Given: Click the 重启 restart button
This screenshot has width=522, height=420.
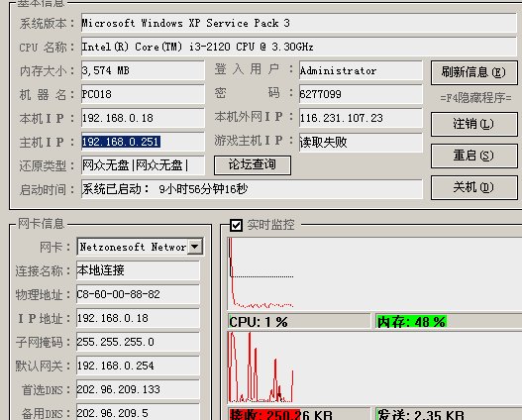Looking at the screenshot, I should pyautogui.click(x=474, y=156).
